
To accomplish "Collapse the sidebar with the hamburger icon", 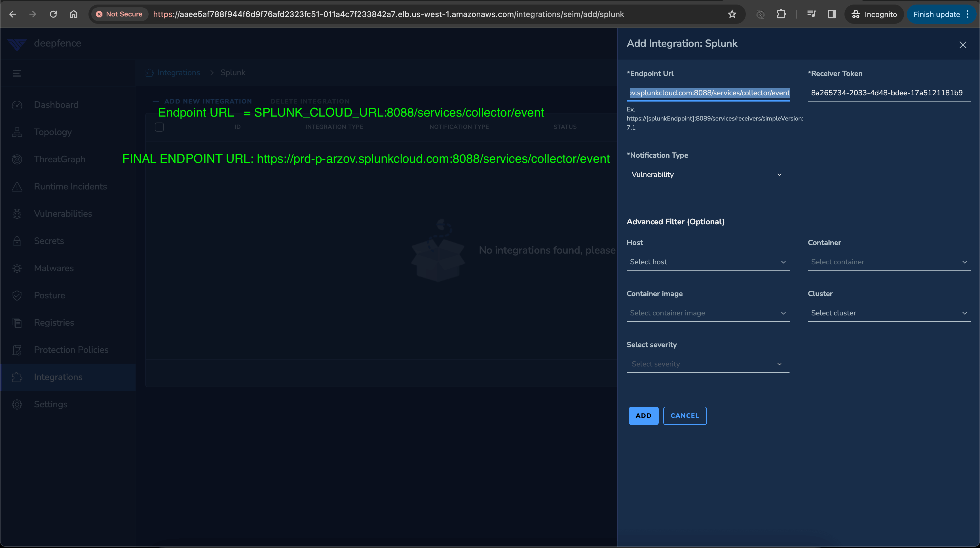I will (17, 73).
